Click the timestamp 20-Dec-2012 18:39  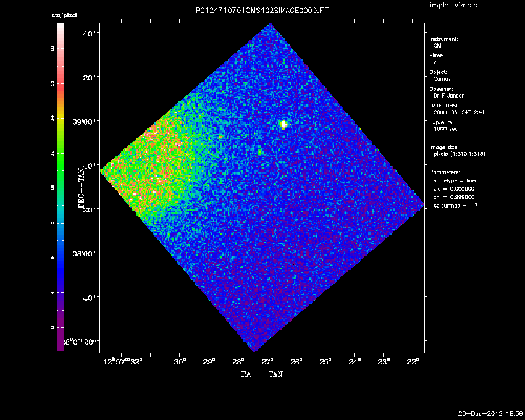click(x=490, y=413)
